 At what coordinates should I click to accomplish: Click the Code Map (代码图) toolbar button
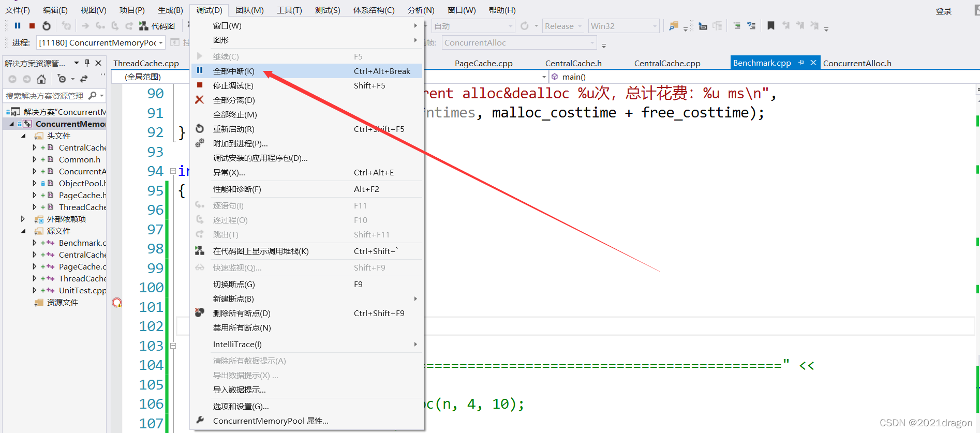(x=157, y=26)
